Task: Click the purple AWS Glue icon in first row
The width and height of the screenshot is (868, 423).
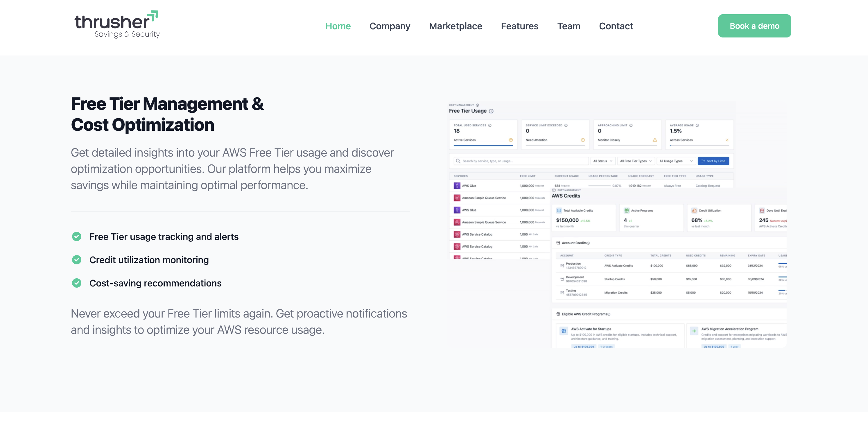Action: pyautogui.click(x=457, y=186)
